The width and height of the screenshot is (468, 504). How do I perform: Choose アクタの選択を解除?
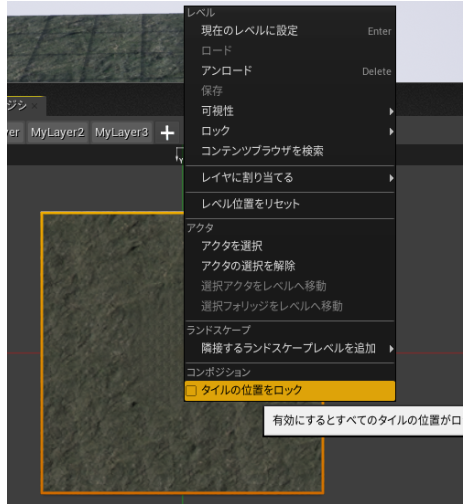[x=290, y=266]
